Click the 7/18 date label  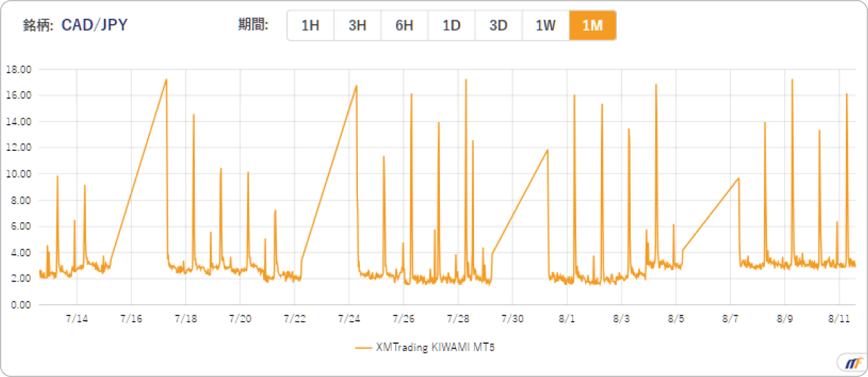point(186,318)
